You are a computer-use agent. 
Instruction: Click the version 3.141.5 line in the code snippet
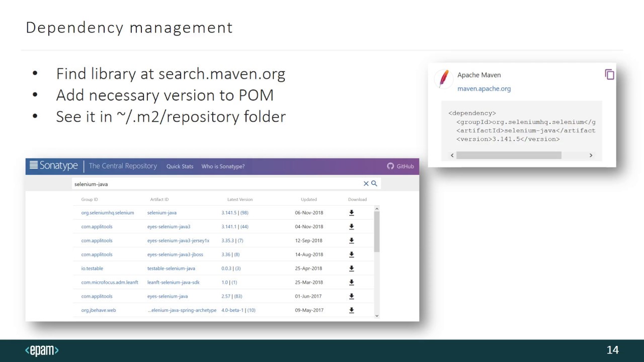(508, 139)
